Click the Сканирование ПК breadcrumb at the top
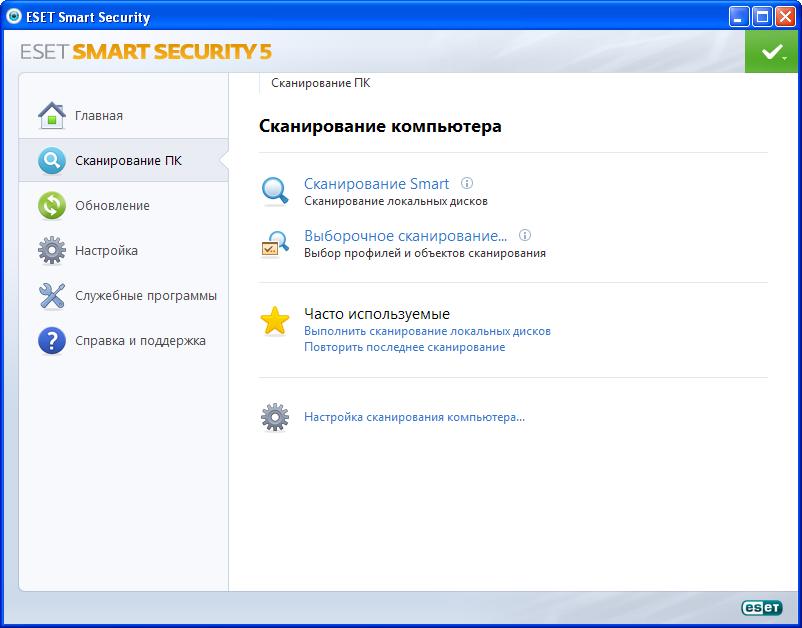Image resolution: width=802 pixels, height=628 pixels. [321, 83]
